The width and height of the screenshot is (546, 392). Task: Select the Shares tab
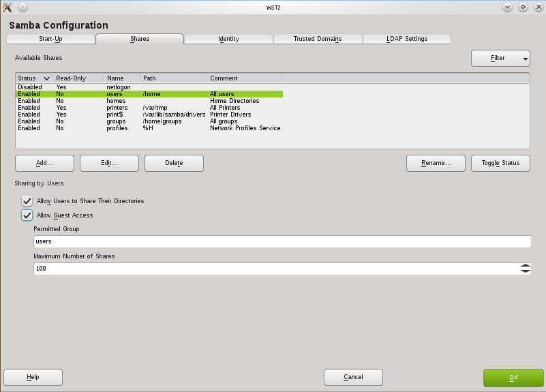140,39
